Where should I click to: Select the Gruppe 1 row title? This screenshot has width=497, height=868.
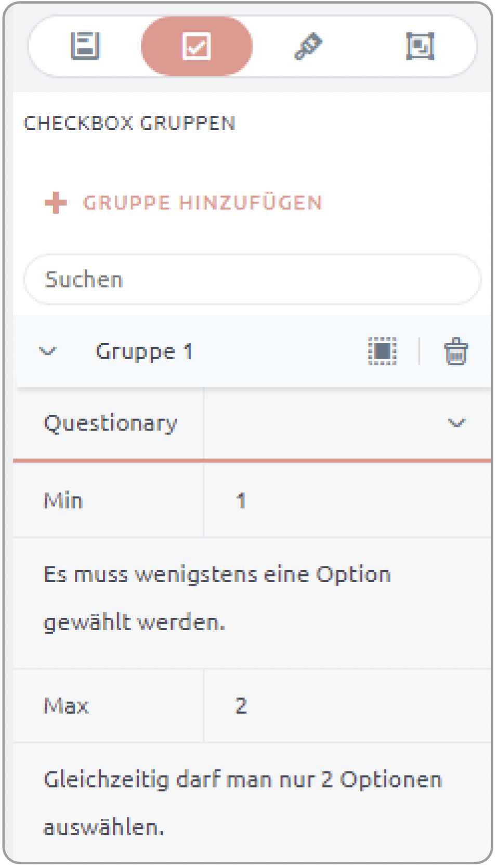click(144, 351)
